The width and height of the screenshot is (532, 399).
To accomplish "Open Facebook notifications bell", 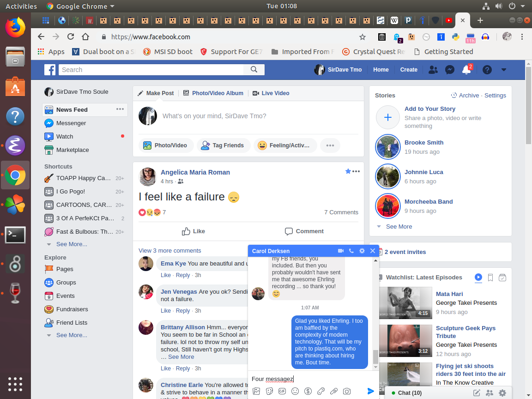I will [466, 70].
